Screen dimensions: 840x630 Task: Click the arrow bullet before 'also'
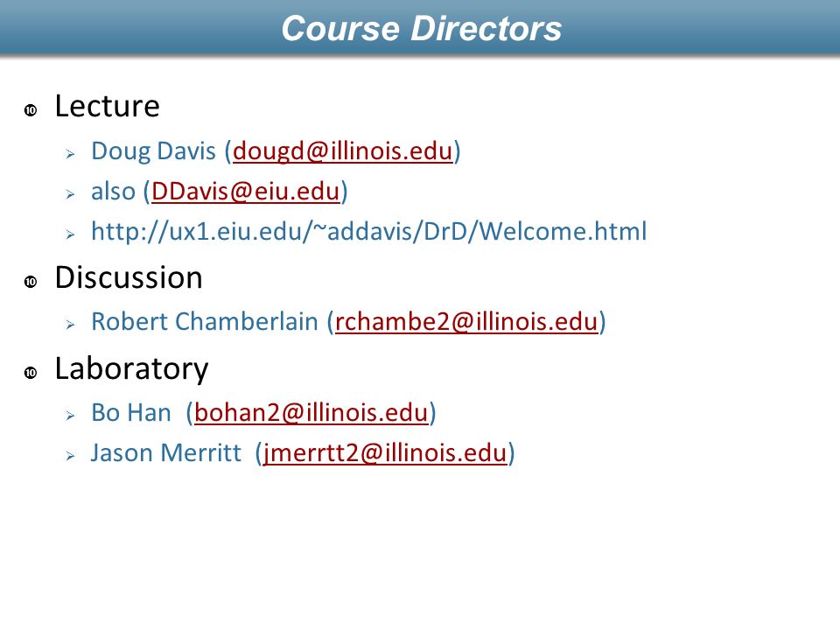click(x=70, y=194)
